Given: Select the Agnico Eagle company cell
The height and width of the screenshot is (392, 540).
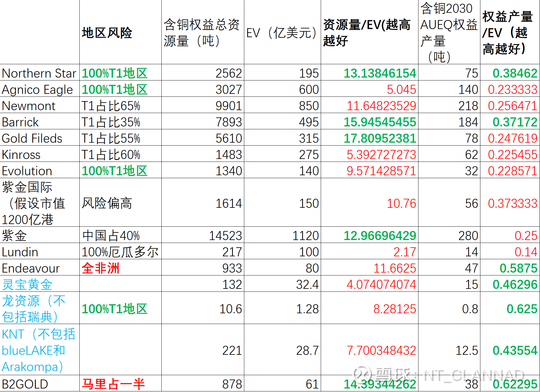Looking at the screenshot, I should [40, 89].
